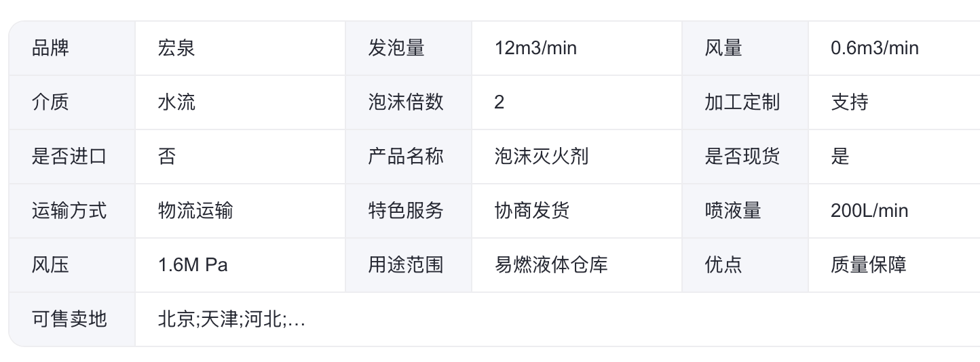Click the 加工定制 label cell
This screenshot has height=362, width=980.
point(742,102)
